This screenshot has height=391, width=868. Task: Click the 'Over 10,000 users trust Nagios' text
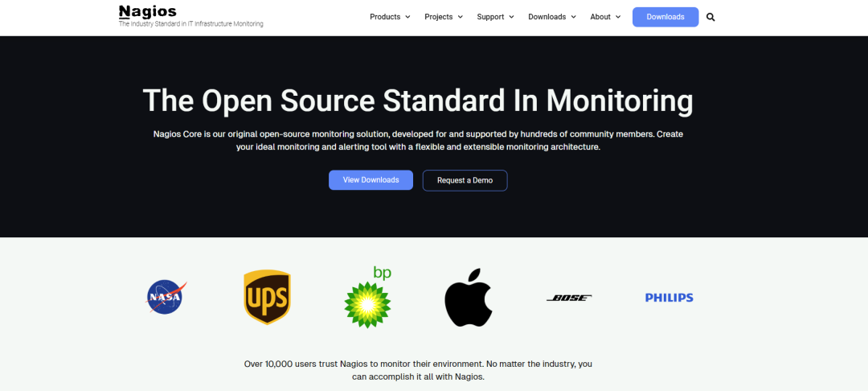click(418, 371)
